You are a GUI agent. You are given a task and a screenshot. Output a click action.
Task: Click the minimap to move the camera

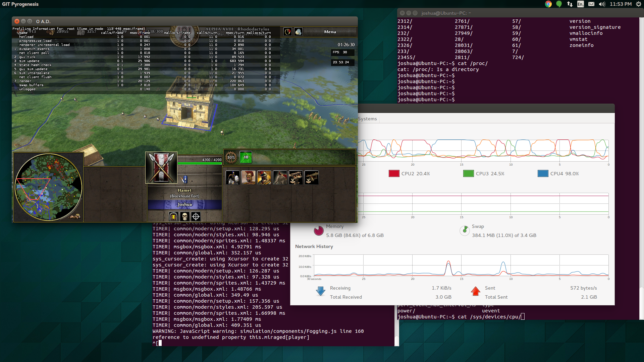48,187
